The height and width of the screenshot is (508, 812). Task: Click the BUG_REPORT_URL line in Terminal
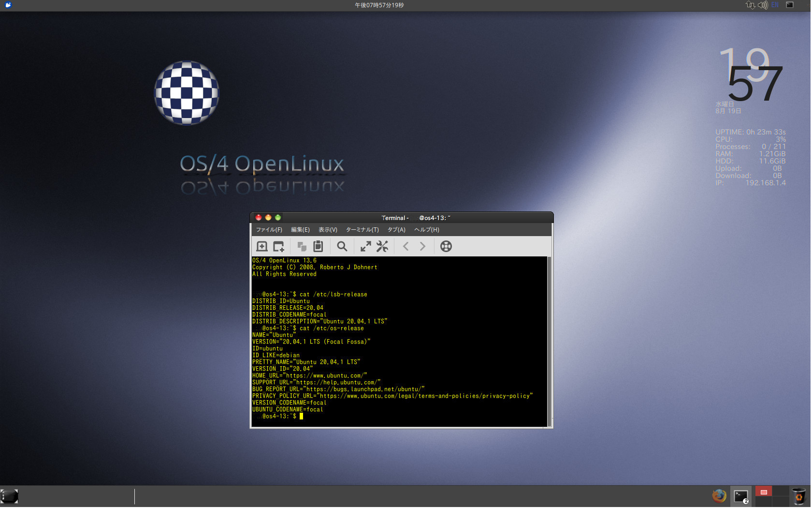(x=339, y=389)
